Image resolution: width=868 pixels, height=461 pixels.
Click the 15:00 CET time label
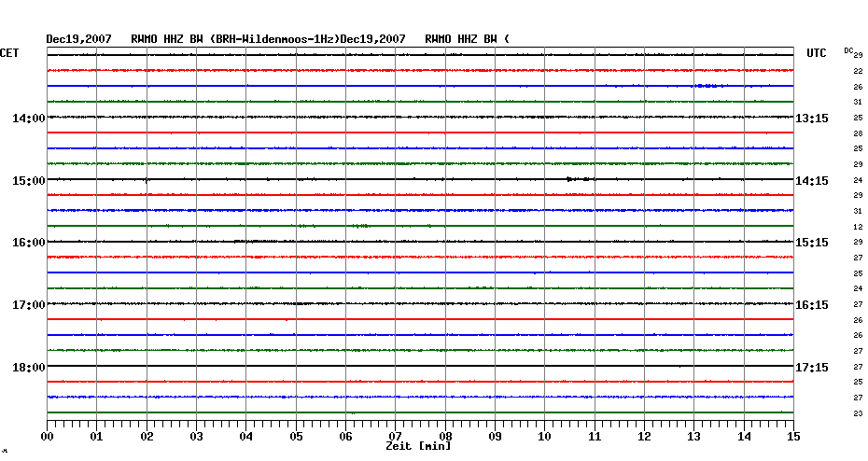click(29, 181)
